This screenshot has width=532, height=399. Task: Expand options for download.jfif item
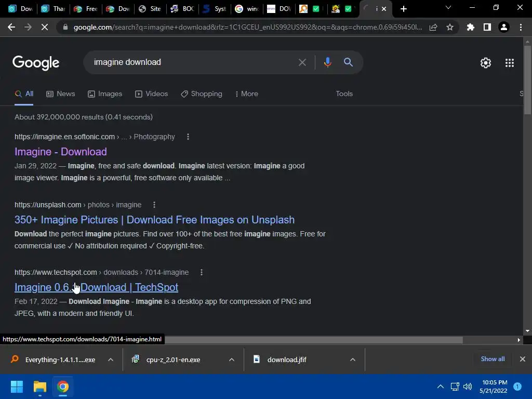click(x=353, y=360)
